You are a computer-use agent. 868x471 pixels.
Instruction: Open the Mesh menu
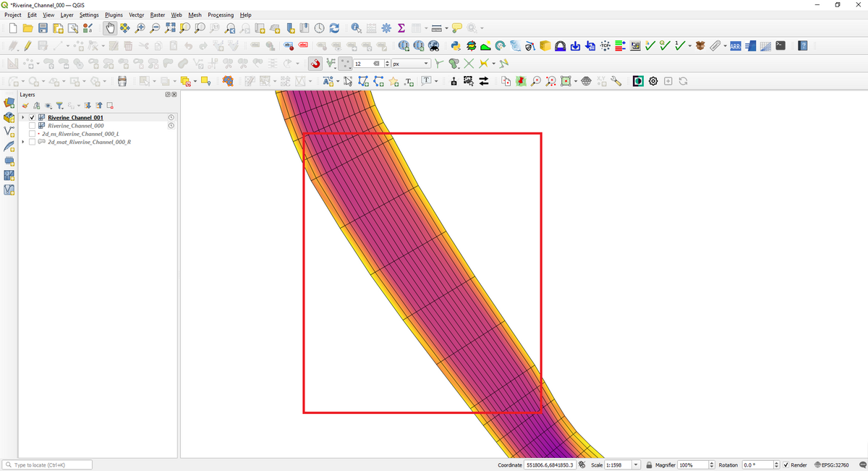pos(195,14)
